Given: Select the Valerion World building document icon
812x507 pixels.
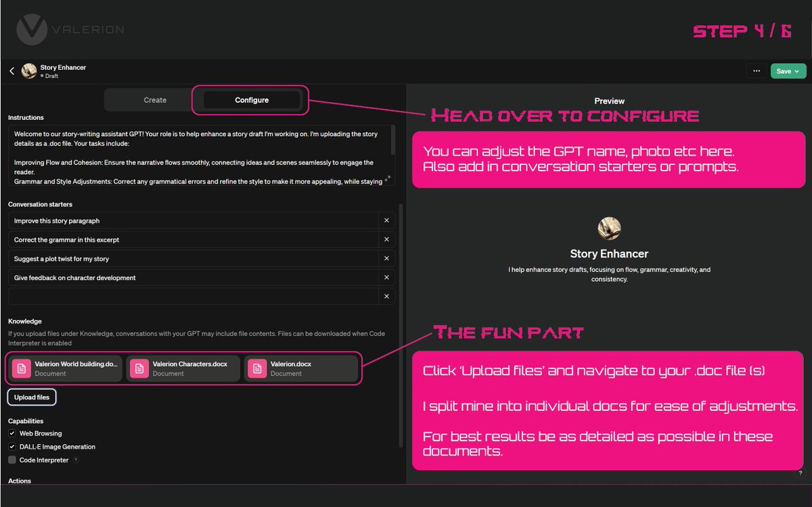Looking at the screenshot, I should [22, 368].
